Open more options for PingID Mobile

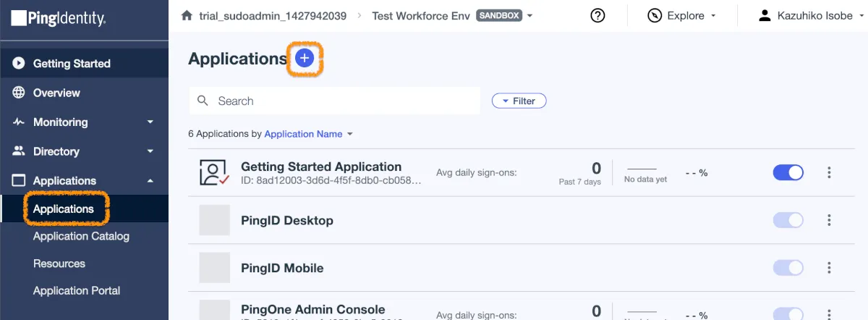coord(829,268)
